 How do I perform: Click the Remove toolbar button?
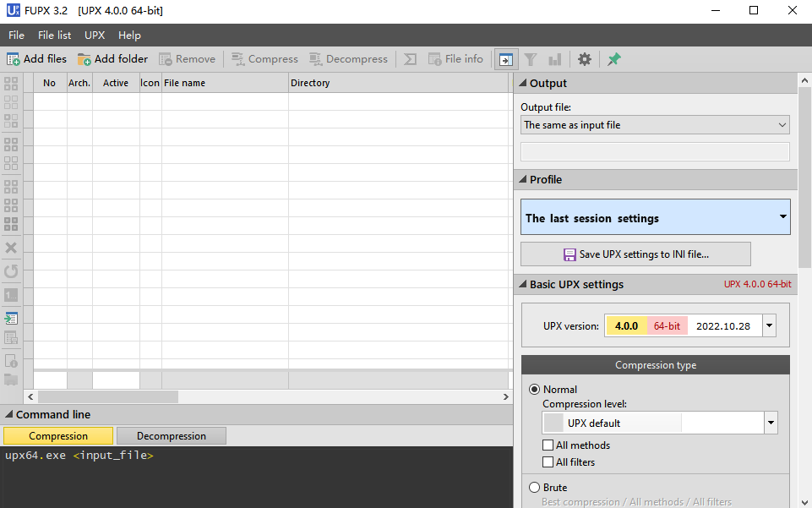pos(188,59)
